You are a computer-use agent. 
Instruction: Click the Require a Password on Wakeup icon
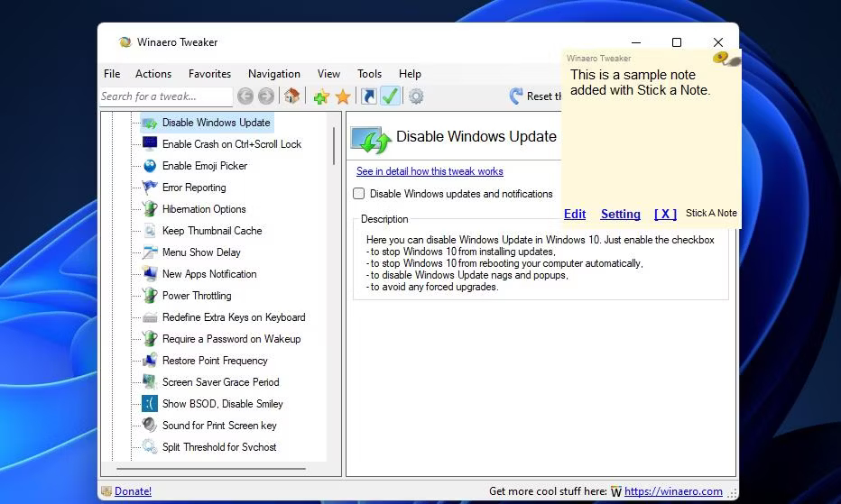click(150, 339)
